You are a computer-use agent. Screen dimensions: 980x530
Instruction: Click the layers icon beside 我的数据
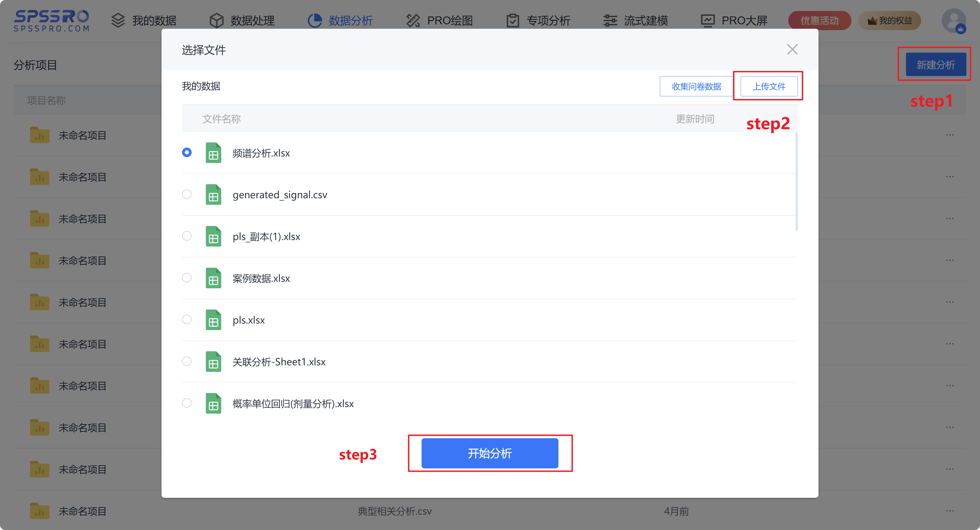pyautogui.click(x=118, y=21)
